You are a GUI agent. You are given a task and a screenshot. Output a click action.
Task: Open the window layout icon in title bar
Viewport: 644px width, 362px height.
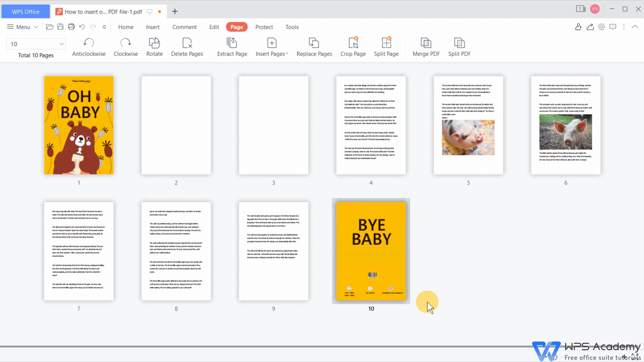pyautogui.click(x=580, y=9)
